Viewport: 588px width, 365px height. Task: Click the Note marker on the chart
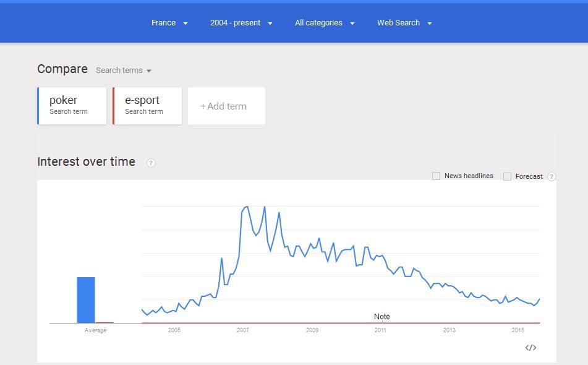[x=382, y=317]
